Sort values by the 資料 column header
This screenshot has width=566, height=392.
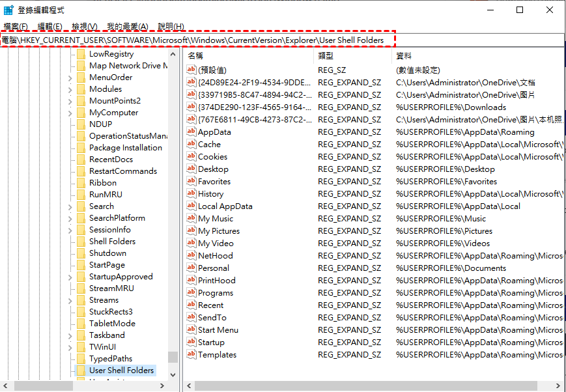point(479,56)
